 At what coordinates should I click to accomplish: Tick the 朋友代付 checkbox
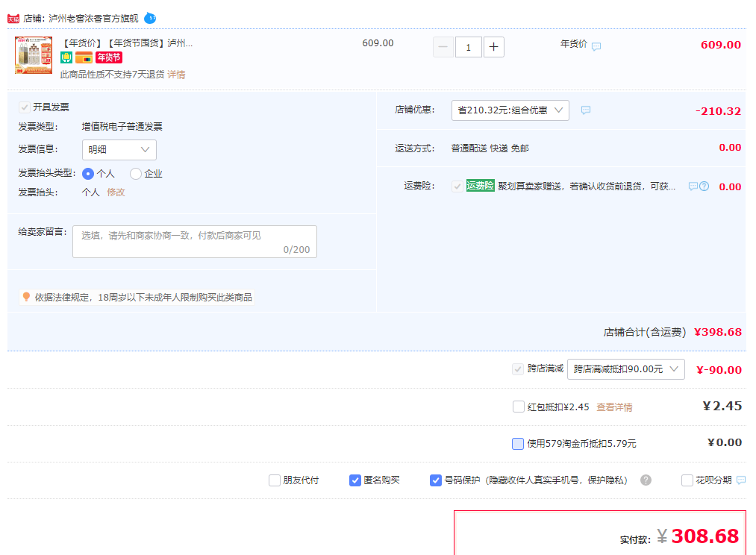[275, 480]
